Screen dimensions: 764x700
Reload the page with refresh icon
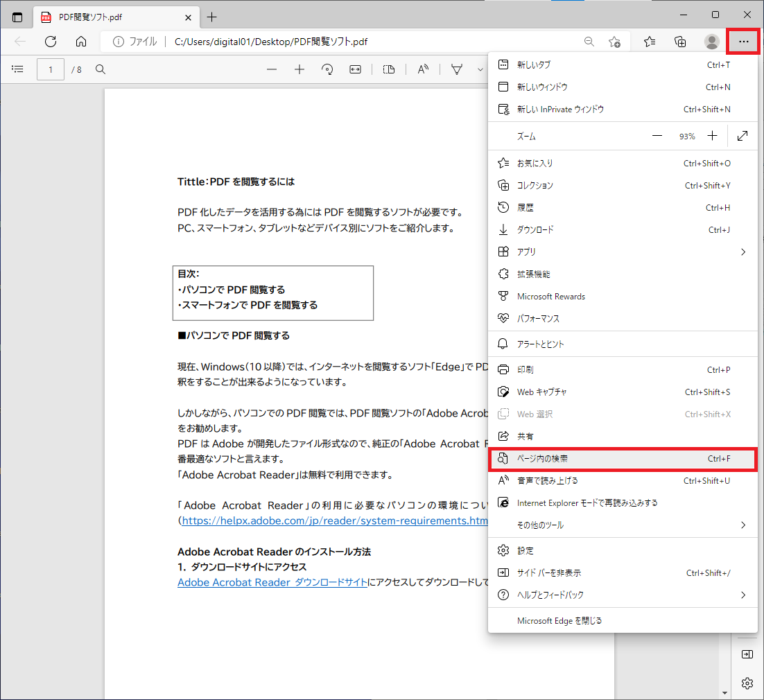point(51,42)
